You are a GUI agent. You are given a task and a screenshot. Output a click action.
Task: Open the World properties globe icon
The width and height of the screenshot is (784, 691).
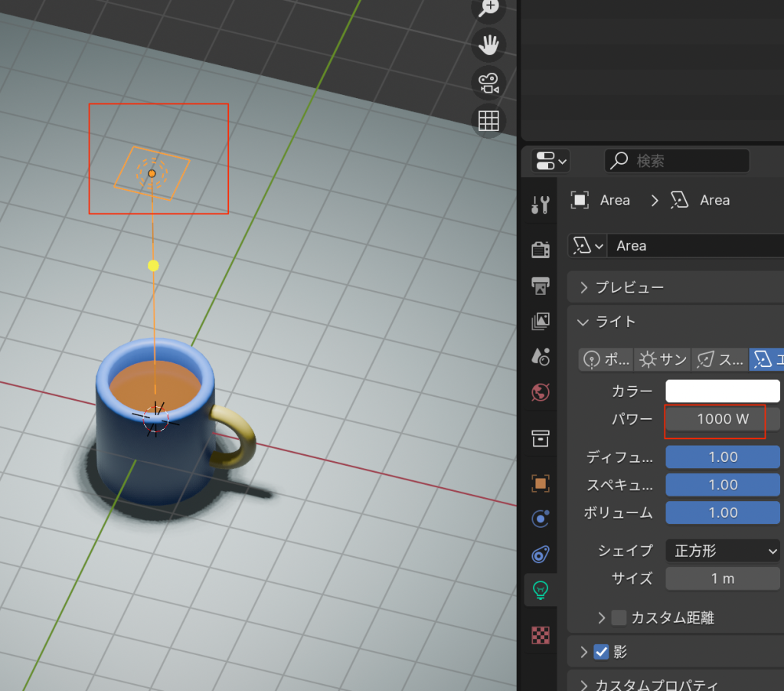click(x=541, y=393)
